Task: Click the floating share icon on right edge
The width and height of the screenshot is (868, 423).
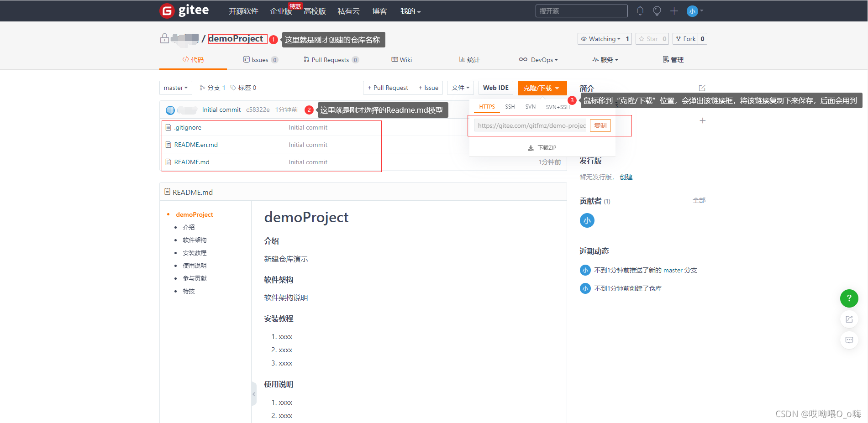Action: (849, 319)
